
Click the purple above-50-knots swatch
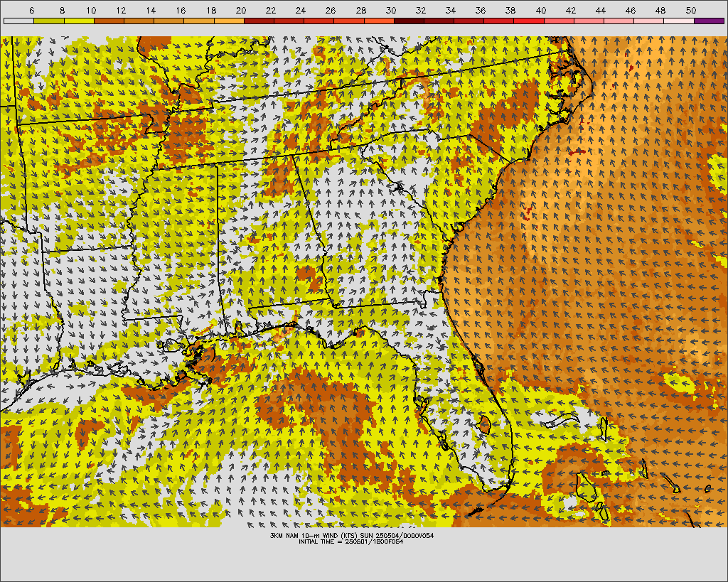[709, 21]
